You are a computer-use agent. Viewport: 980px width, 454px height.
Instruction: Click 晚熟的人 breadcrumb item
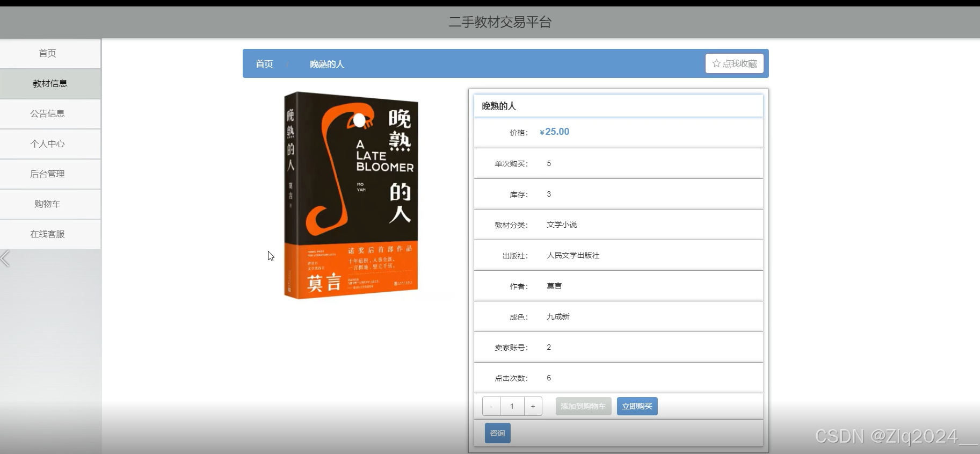click(327, 64)
